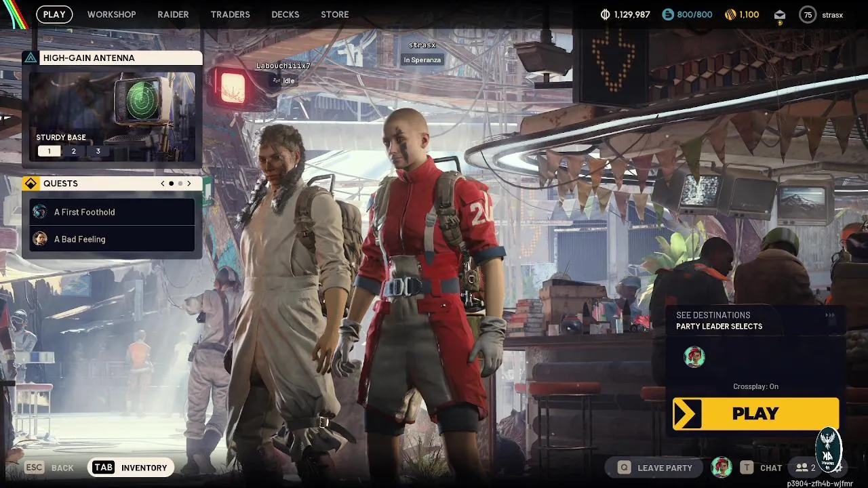
Task: Open the PLAY tab in top navigation
Action: pos(54,14)
